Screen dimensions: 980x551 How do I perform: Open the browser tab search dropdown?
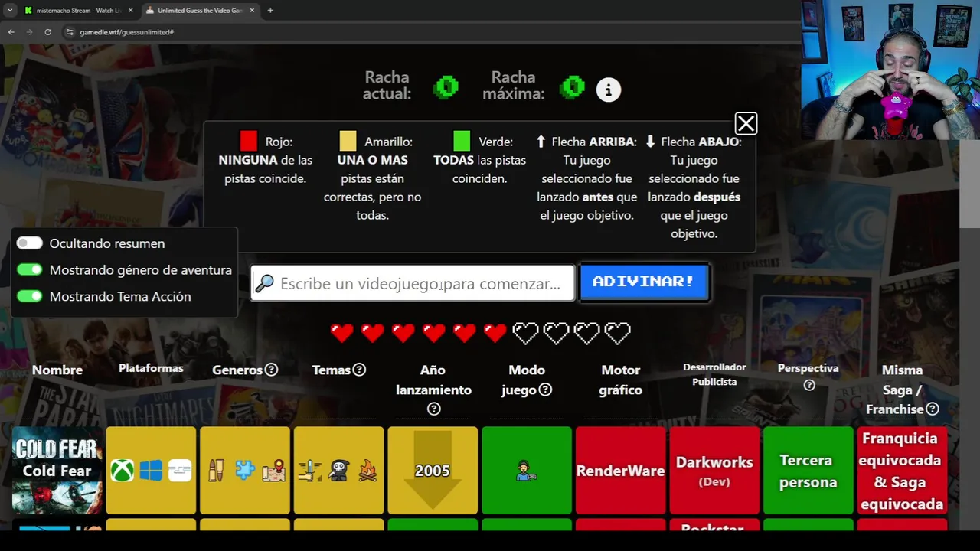tap(10, 10)
